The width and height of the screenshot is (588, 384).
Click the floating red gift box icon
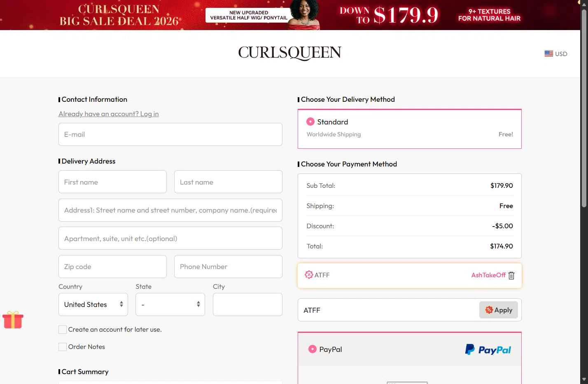point(13,320)
